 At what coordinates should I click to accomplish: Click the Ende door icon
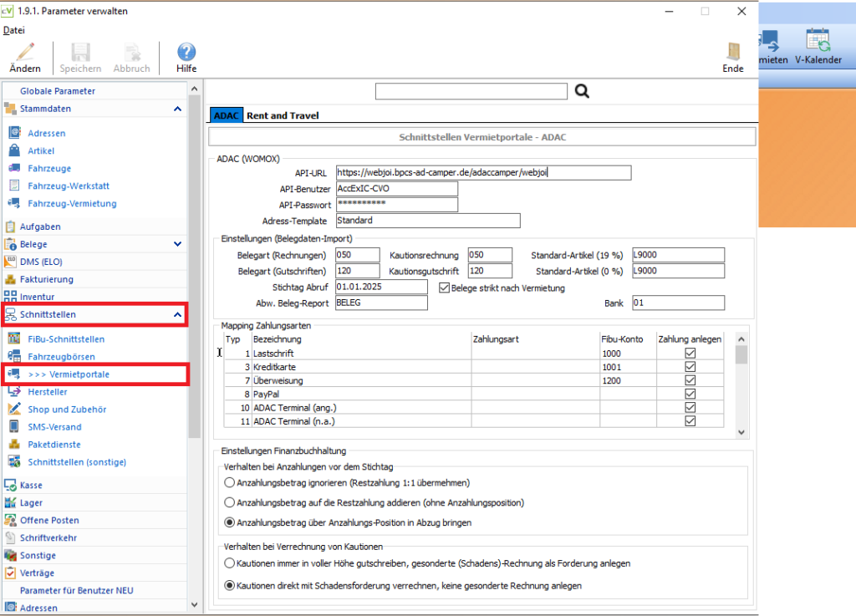click(x=733, y=51)
